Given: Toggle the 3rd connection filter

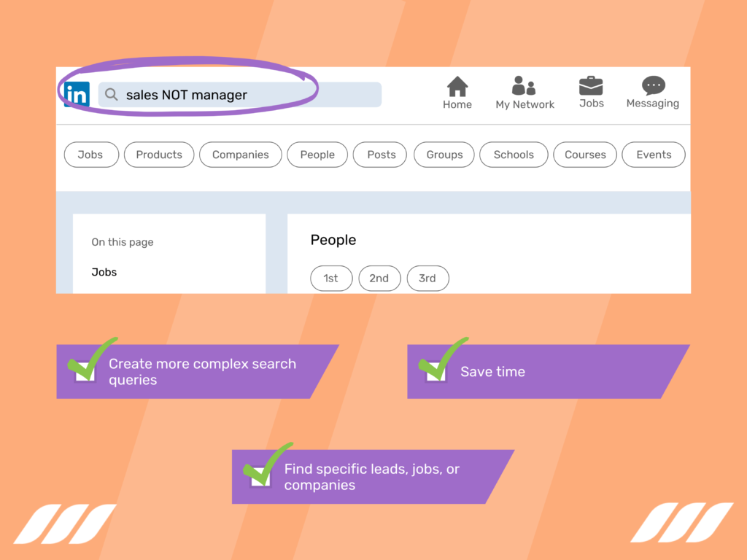Looking at the screenshot, I should (x=427, y=279).
